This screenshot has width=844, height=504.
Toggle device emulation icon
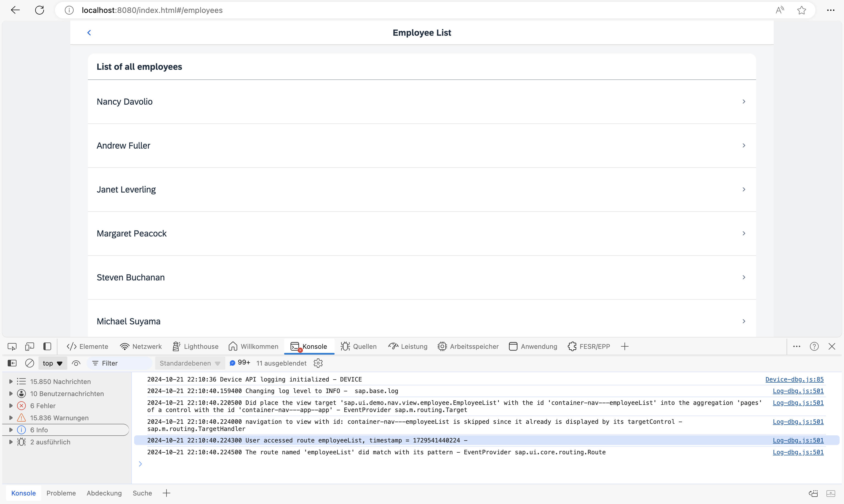click(30, 346)
